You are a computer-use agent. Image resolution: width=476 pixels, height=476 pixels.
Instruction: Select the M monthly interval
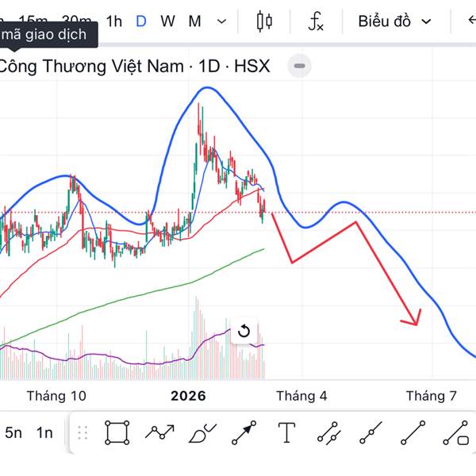pyautogui.click(x=194, y=21)
